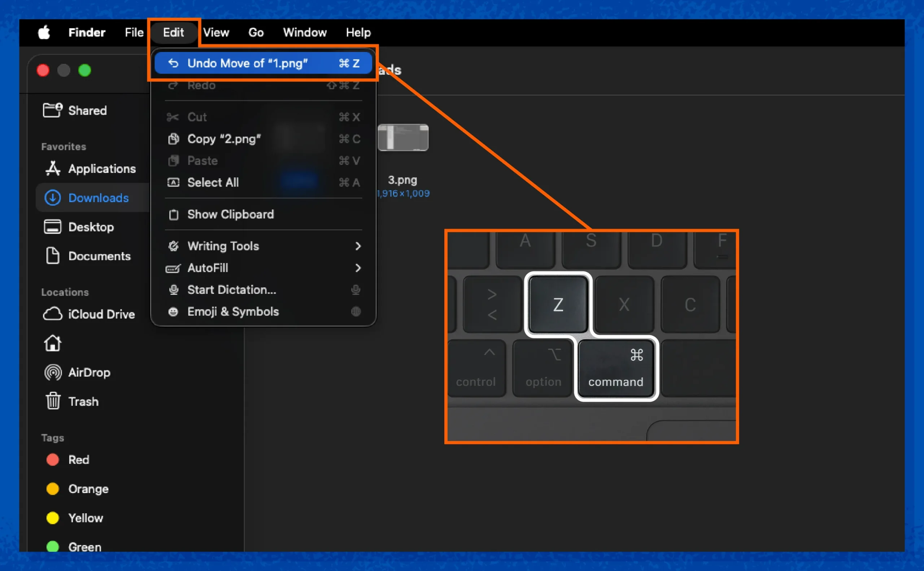Expand the Writing Tools submenu
924x571 pixels.
[358, 246]
